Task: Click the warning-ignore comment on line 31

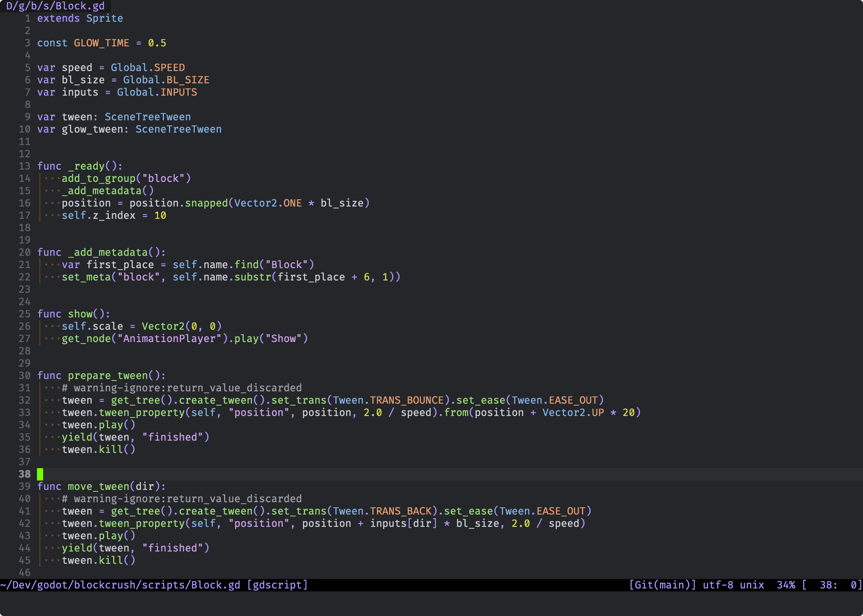Action: pos(182,388)
